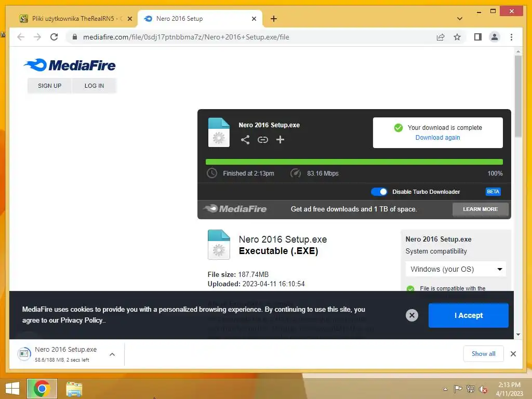532x399 pixels.
Task: Click the SIGN UP button
Action: tap(49, 86)
